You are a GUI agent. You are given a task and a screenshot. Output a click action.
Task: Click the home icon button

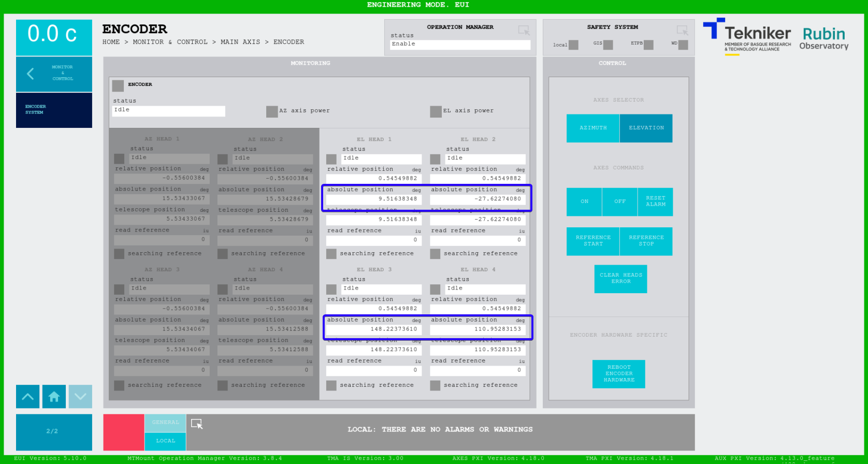point(54,397)
